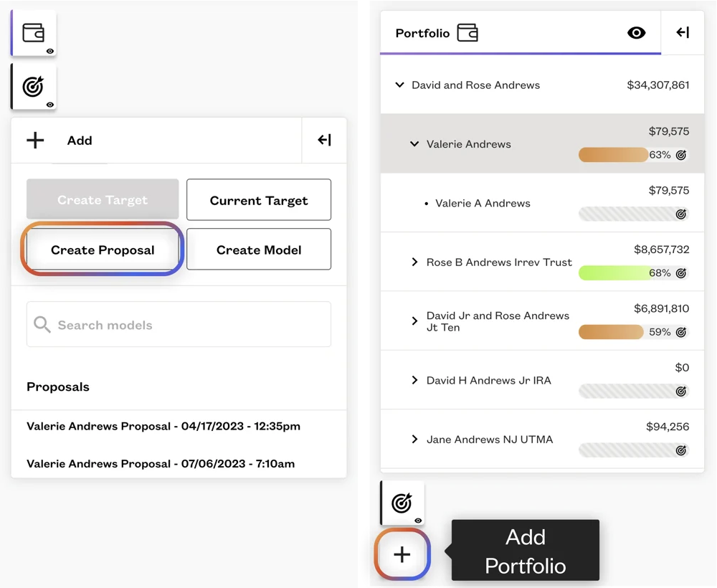
Task: Click the plus icon next to Add
Action: click(x=34, y=141)
